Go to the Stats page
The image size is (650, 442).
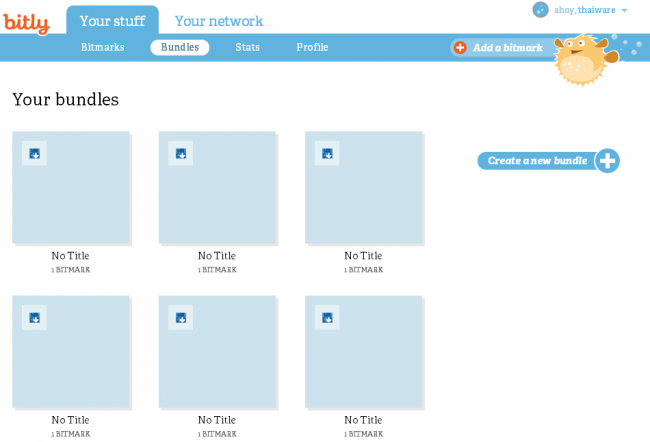pyautogui.click(x=247, y=47)
